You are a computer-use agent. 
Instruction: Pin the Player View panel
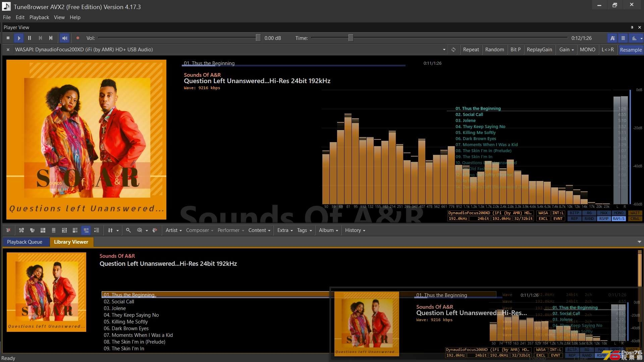[632, 27]
